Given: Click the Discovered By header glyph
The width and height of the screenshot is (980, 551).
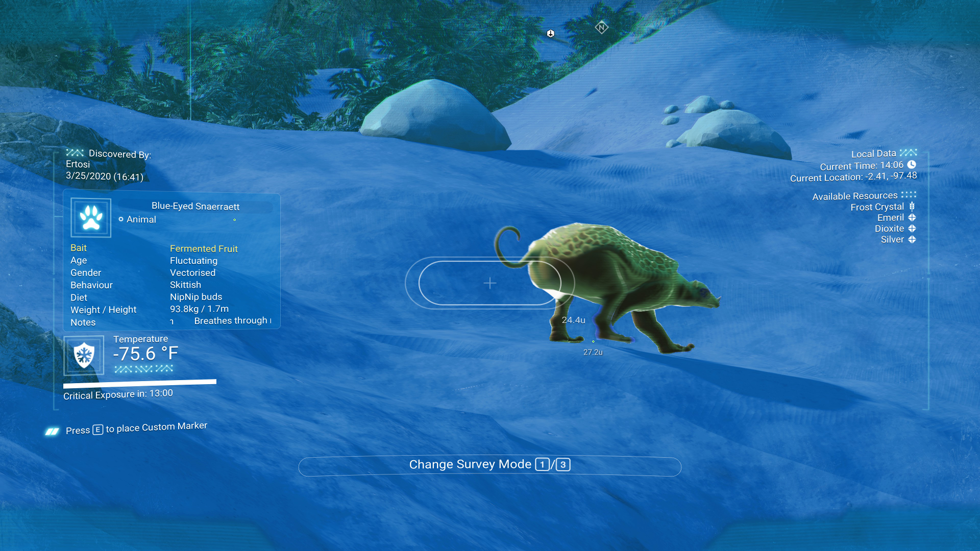Looking at the screenshot, I should pos(75,153).
